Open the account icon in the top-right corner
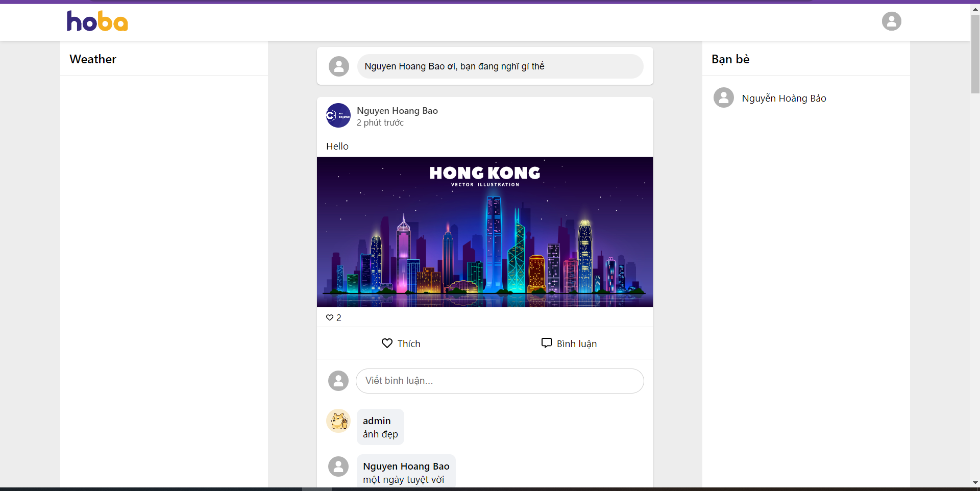Image resolution: width=980 pixels, height=491 pixels. [x=891, y=21]
